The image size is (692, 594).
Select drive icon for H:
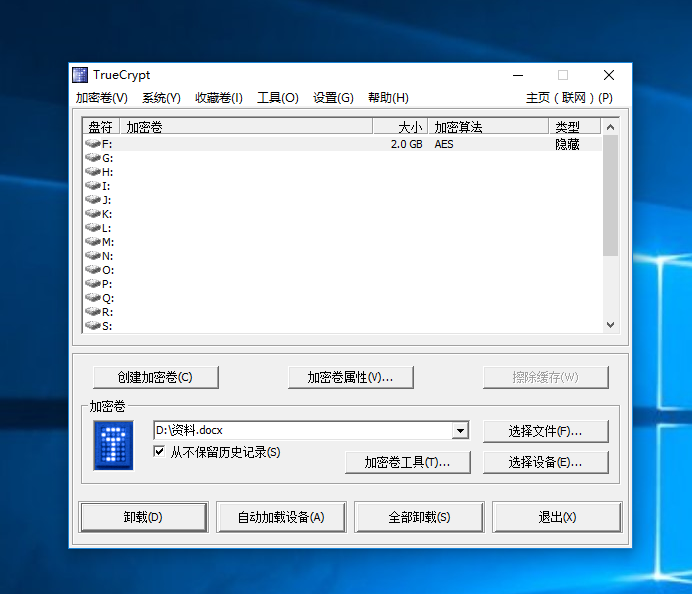click(x=93, y=171)
